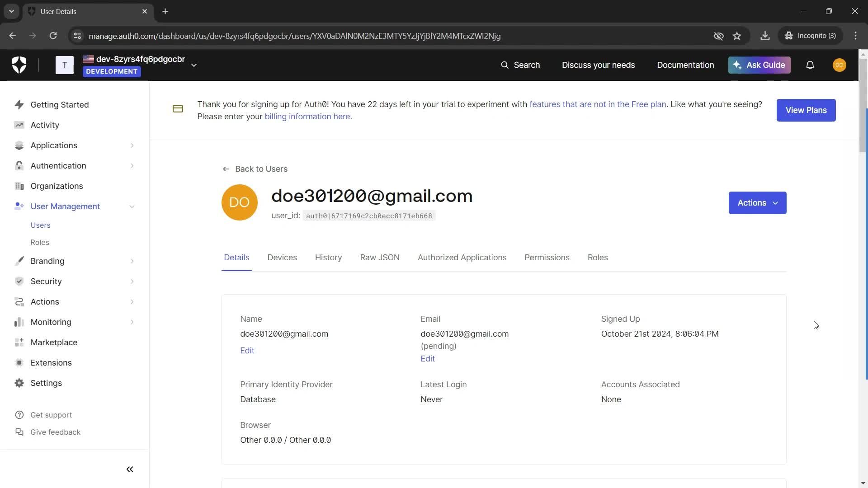Click the user_id value auth0|6717169c2cb0ecc8171eb668
868x488 pixels.
[369, 216]
